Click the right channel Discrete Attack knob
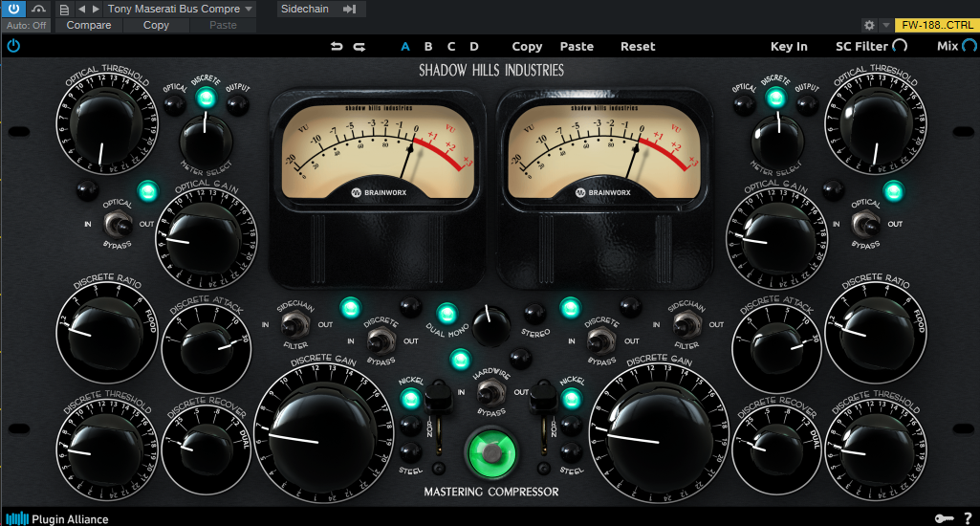The image size is (980, 526). click(777, 347)
